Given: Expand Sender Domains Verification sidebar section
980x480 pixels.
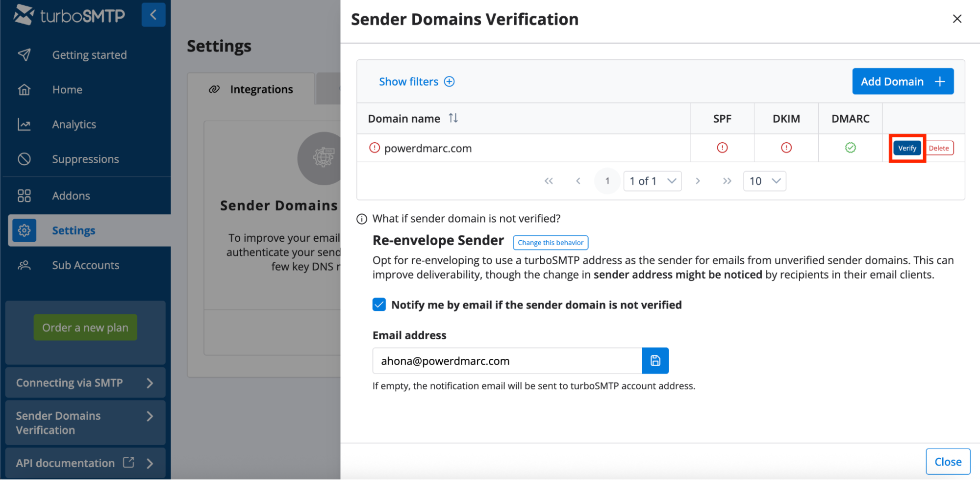Looking at the screenshot, I should 85,423.
